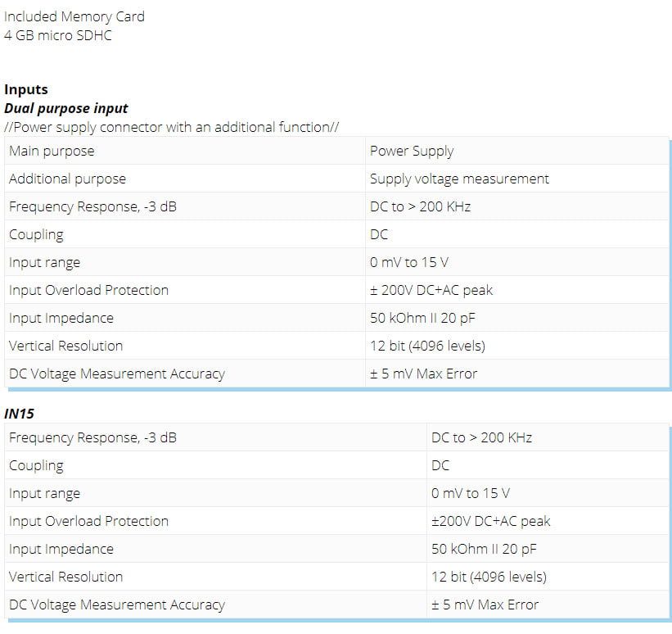Click '± 200V DC+AC peak' value in first table
Viewport: 672px width, 634px height.
pos(431,291)
